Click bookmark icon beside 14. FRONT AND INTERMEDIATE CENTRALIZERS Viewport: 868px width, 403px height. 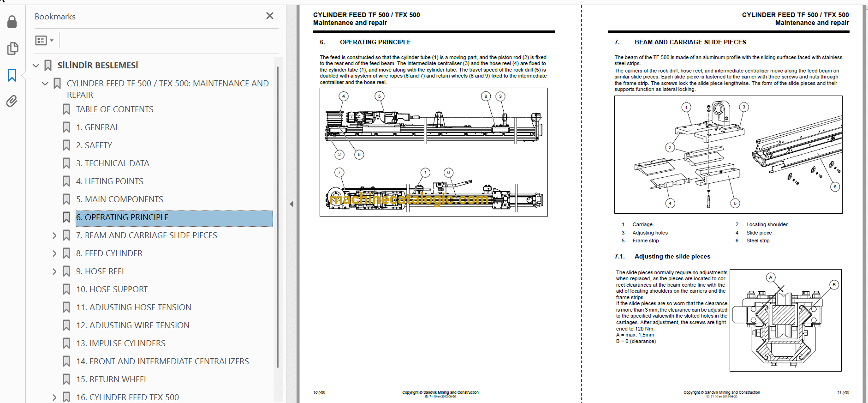66,361
